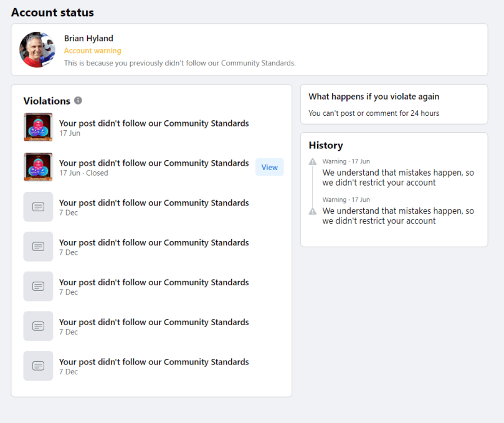Click the info icon beside Violations heading
Image resolution: width=504 pixels, height=423 pixels.
[x=78, y=100]
